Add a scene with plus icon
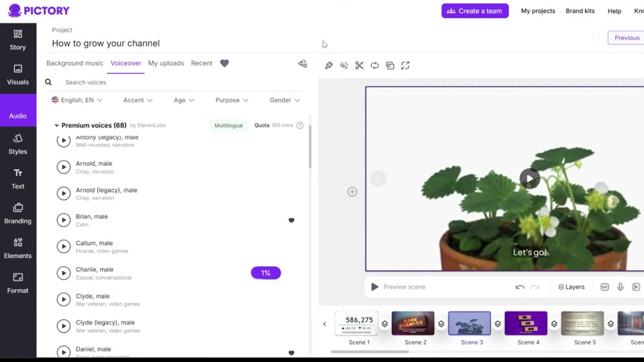Image resolution: width=644 pixels, height=362 pixels. coord(352,192)
